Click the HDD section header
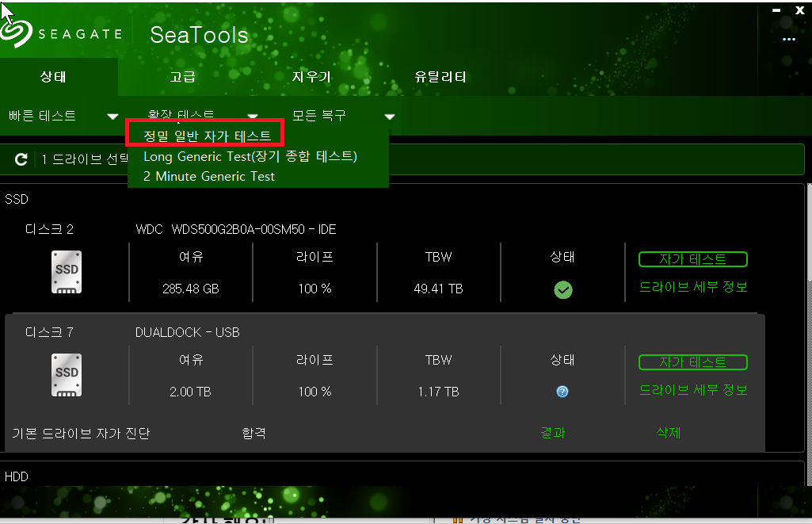Screen dimensions: 812x524 click(16, 477)
